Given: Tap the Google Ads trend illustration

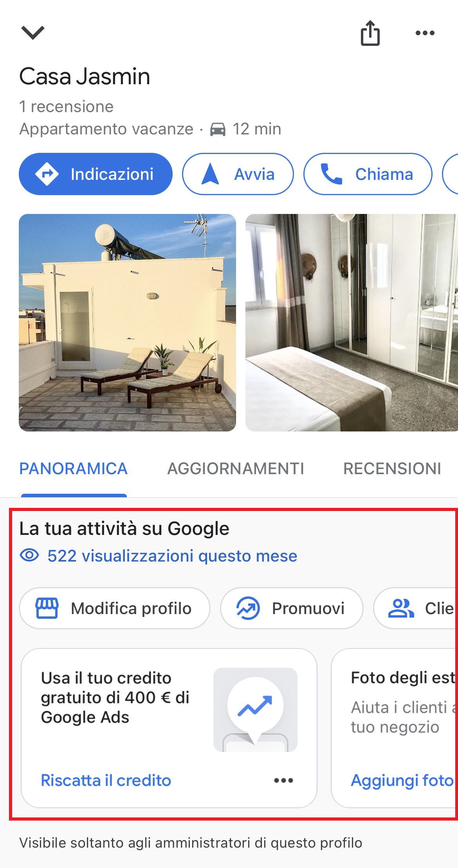Looking at the screenshot, I should (255, 710).
